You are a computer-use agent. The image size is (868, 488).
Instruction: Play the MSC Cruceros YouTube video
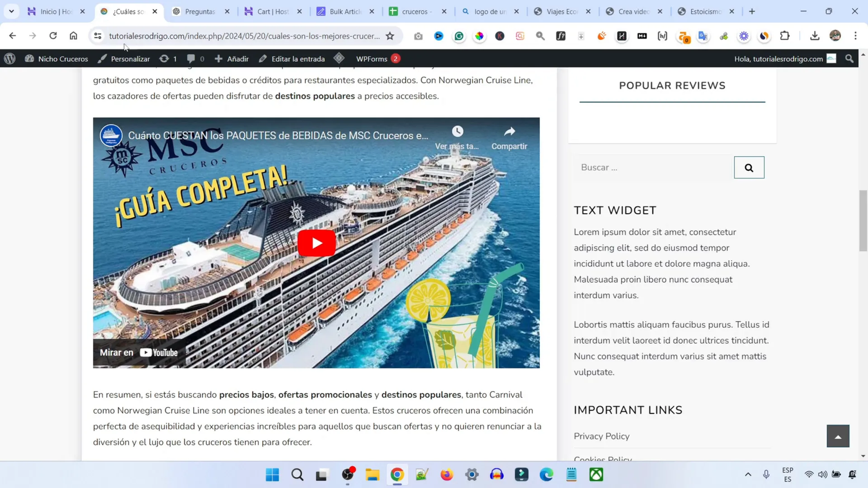pyautogui.click(x=316, y=242)
